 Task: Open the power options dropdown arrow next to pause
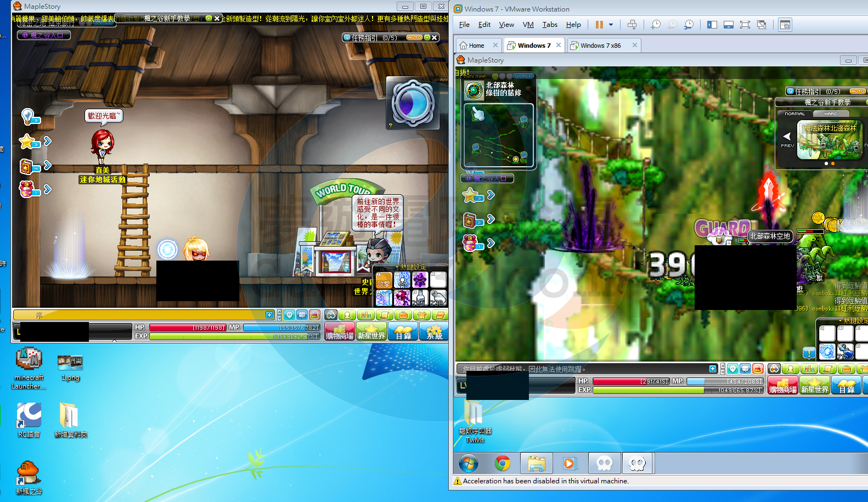pyautogui.click(x=611, y=25)
